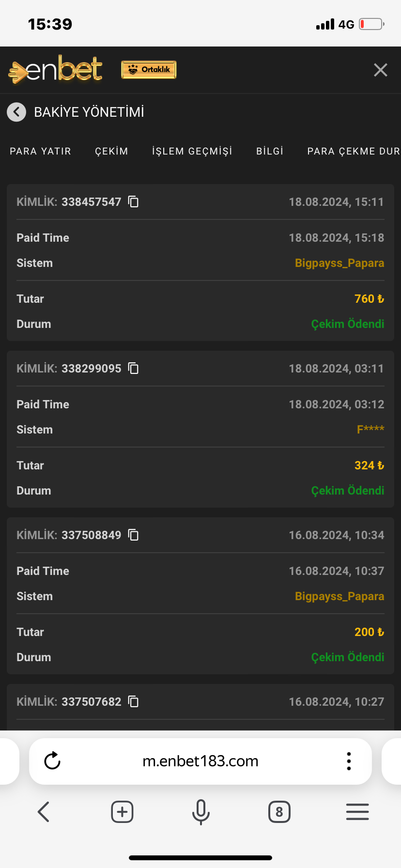The height and width of the screenshot is (868, 401).
Task: Tap the microphone voice search icon
Action: point(200,812)
